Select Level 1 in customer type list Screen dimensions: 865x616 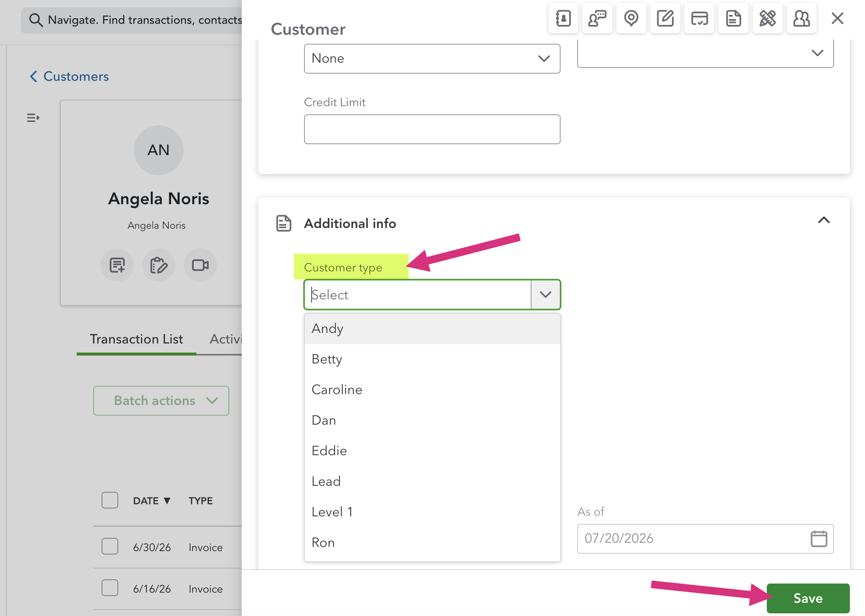(x=432, y=512)
